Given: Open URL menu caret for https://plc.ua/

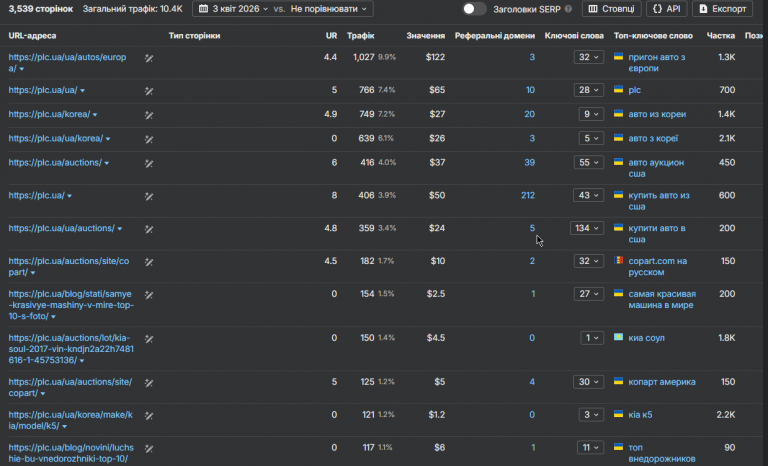Looking at the screenshot, I should pos(68,196).
